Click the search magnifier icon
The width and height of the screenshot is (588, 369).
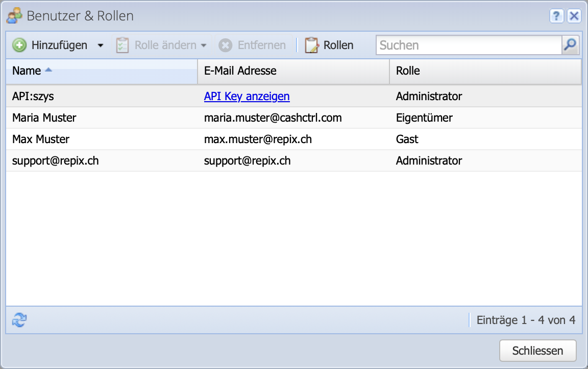click(x=570, y=45)
